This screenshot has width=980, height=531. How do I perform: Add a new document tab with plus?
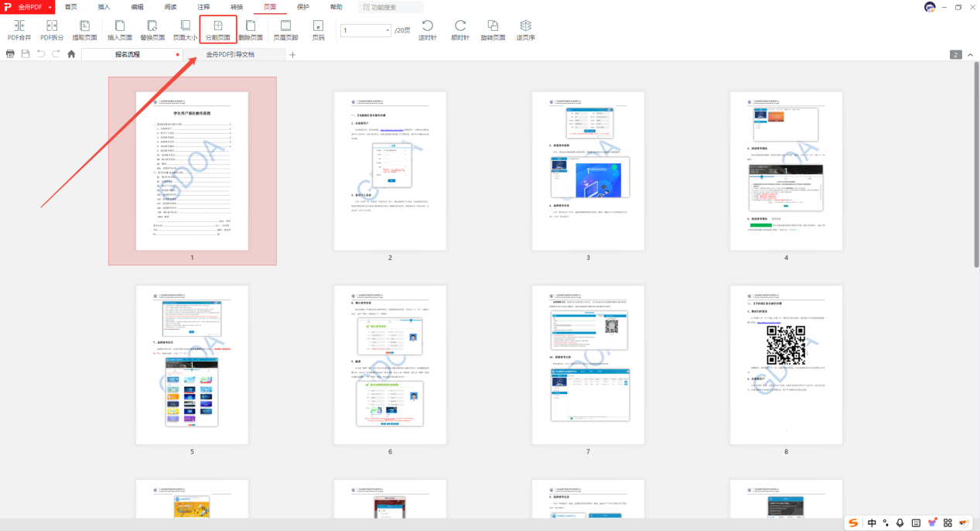click(292, 54)
